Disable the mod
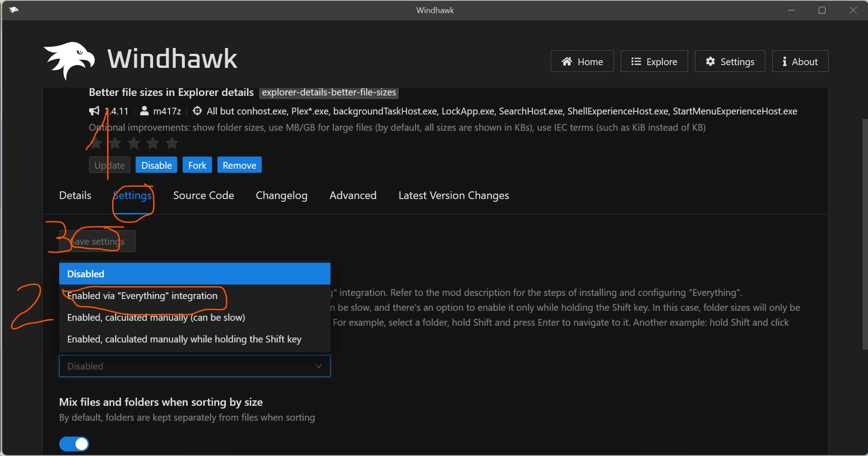The image size is (868, 456). (x=156, y=165)
